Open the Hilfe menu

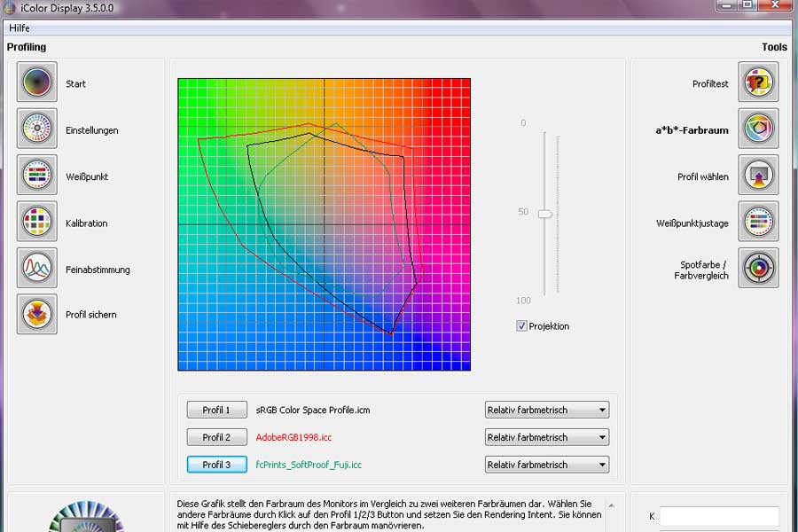[x=20, y=28]
